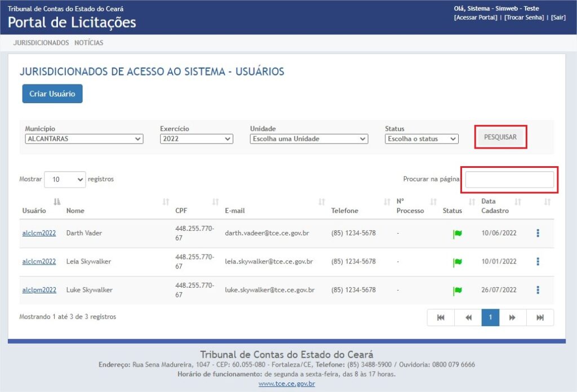Go to previous page arrow
577x392 pixels.
point(468,318)
